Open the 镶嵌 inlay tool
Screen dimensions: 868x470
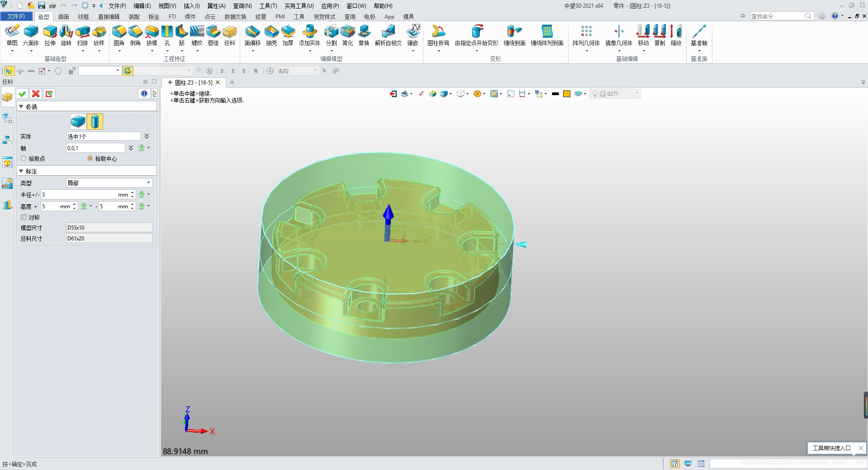point(413,35)
